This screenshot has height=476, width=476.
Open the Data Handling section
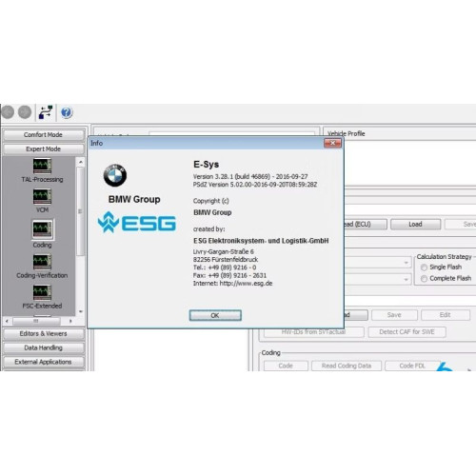(44, 347)
